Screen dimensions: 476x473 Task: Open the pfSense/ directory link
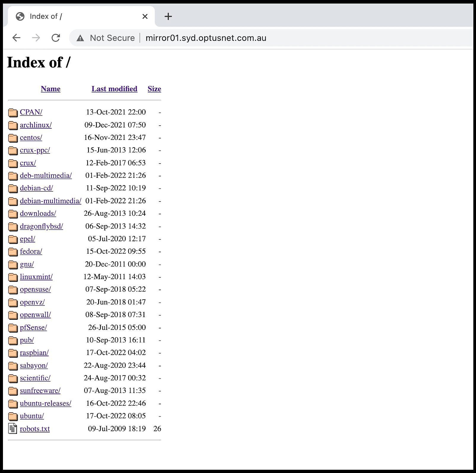(x=34, y=327)
